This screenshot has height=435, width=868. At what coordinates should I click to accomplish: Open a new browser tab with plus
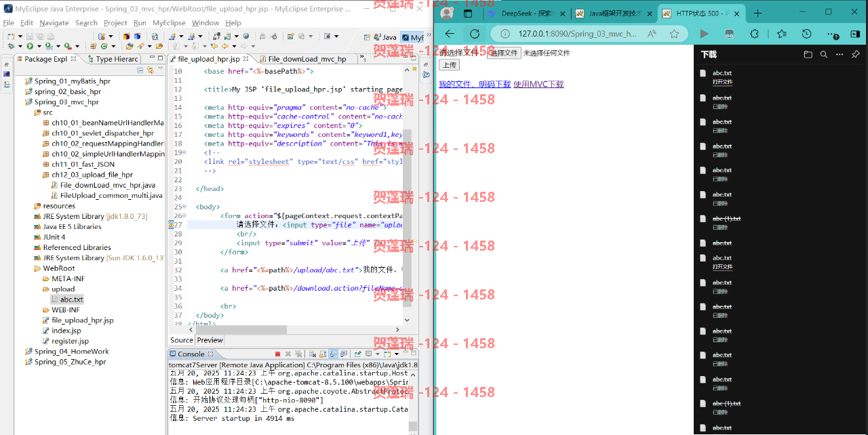[757, 14]
